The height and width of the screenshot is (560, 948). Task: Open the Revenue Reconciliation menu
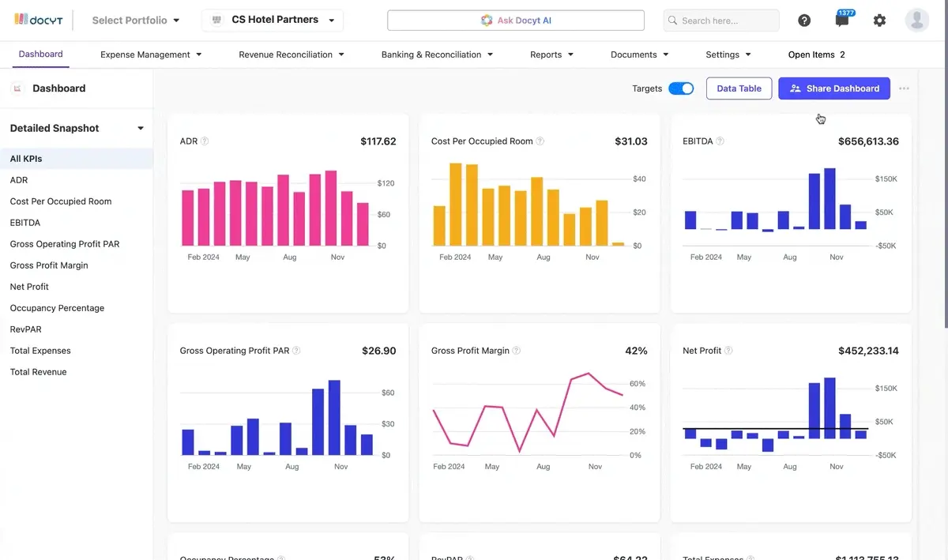point(292,54)
